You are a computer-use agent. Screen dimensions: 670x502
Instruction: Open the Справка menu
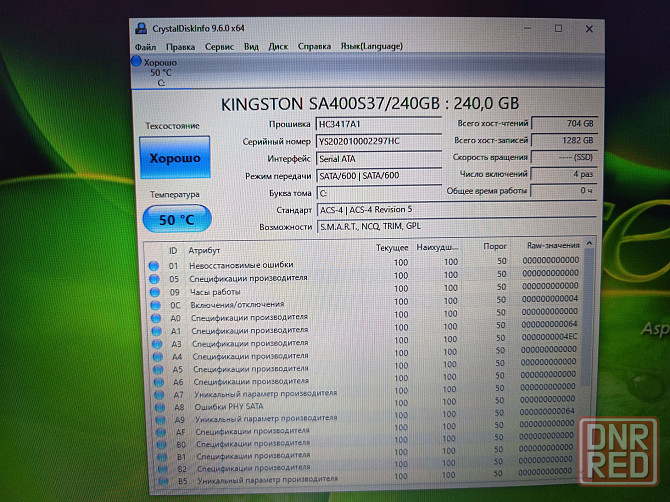pyautogui.click(x=314, y=46)
